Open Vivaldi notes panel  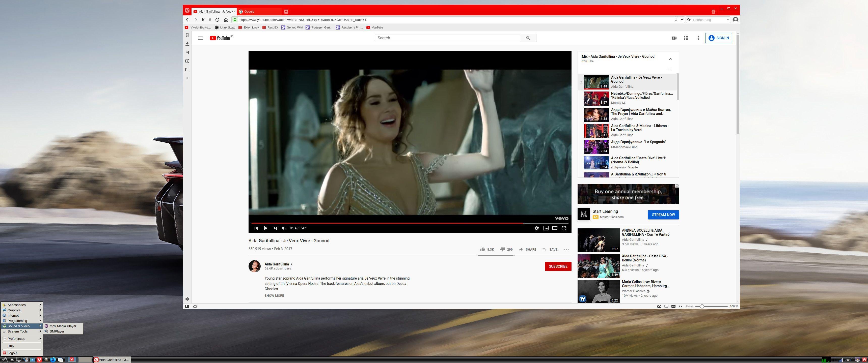187,52
